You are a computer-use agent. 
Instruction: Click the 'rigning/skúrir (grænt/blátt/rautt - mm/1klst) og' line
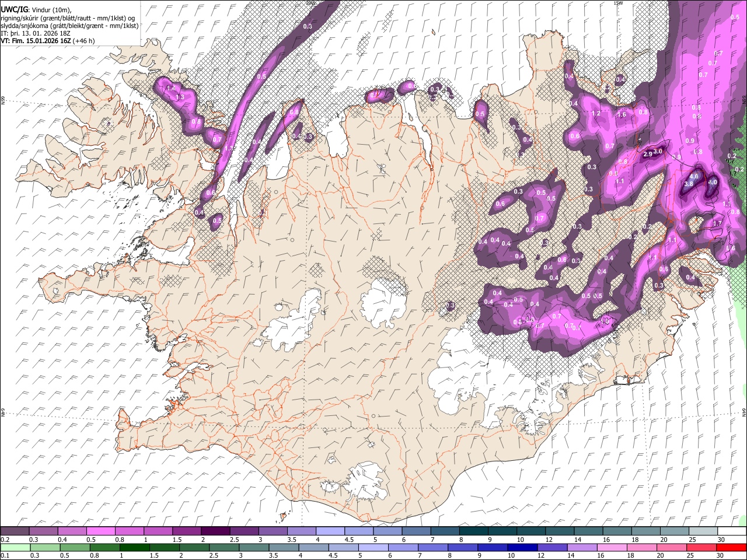point(68,18)
